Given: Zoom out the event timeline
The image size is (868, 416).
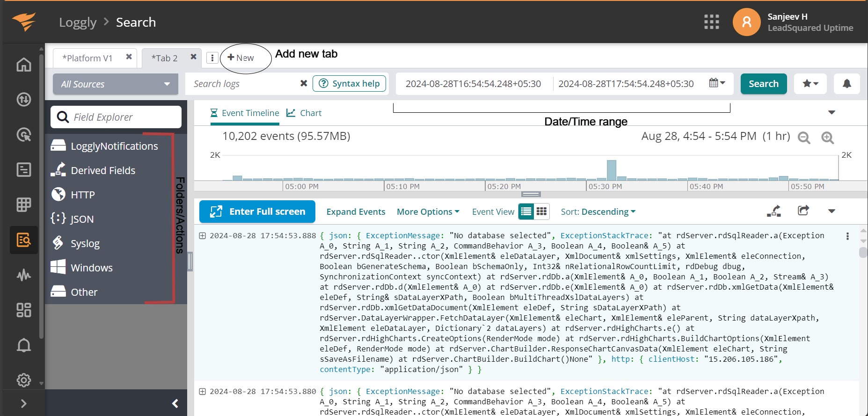Looking at the screenshot, I should pyautogui.click(x=804, y=138).
